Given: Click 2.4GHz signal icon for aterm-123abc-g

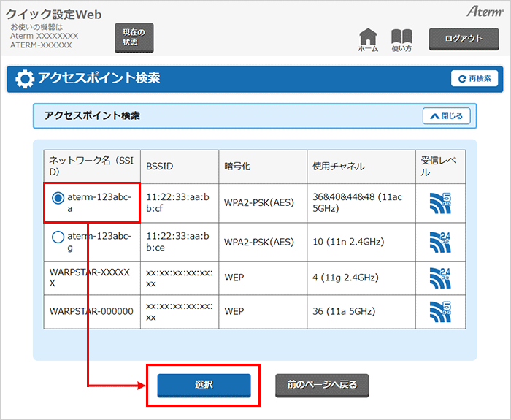Looking at the screenshot, I should pos(440,241).
